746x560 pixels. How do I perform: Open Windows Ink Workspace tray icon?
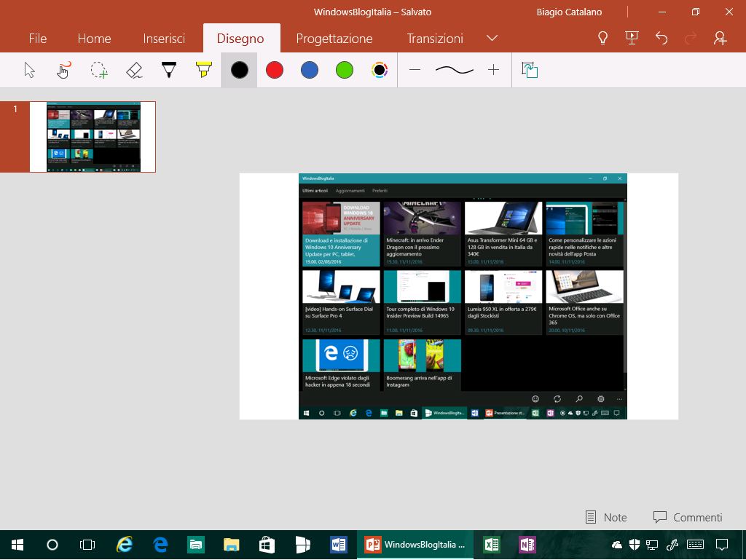pyautogui.click(x=672, y=545)
